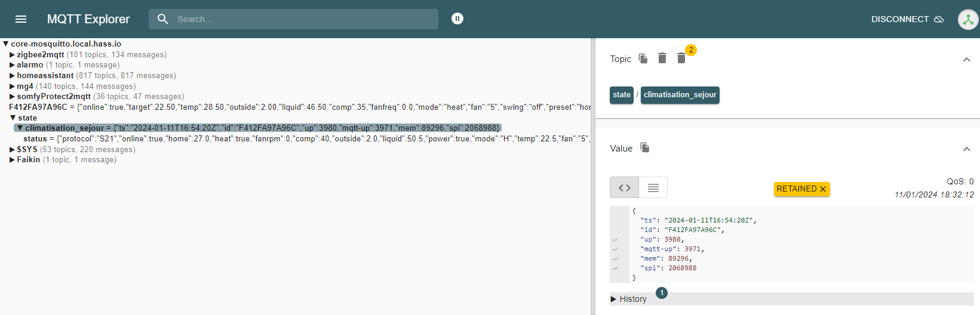
Task: Show chart for "up" value
Action: pos(615,240)
